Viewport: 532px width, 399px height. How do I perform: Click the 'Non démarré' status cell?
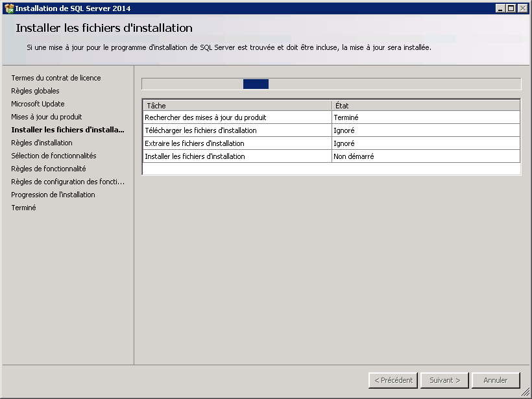426,156
